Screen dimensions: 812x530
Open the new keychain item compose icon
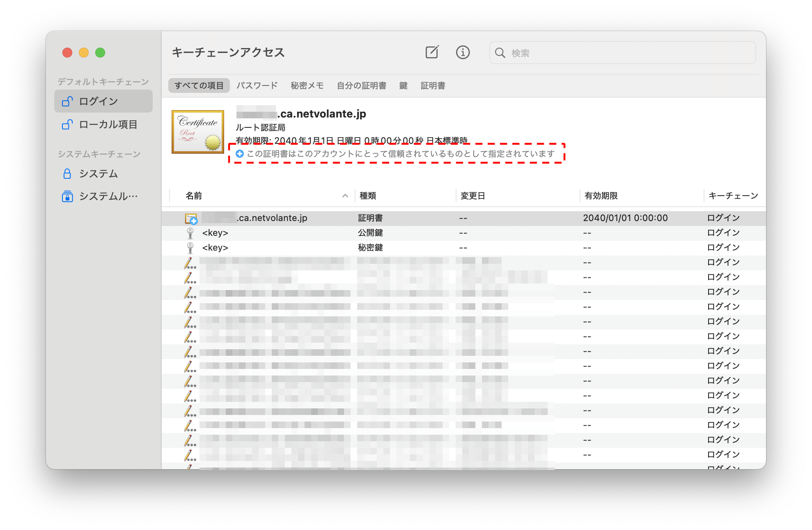[431, 53]
